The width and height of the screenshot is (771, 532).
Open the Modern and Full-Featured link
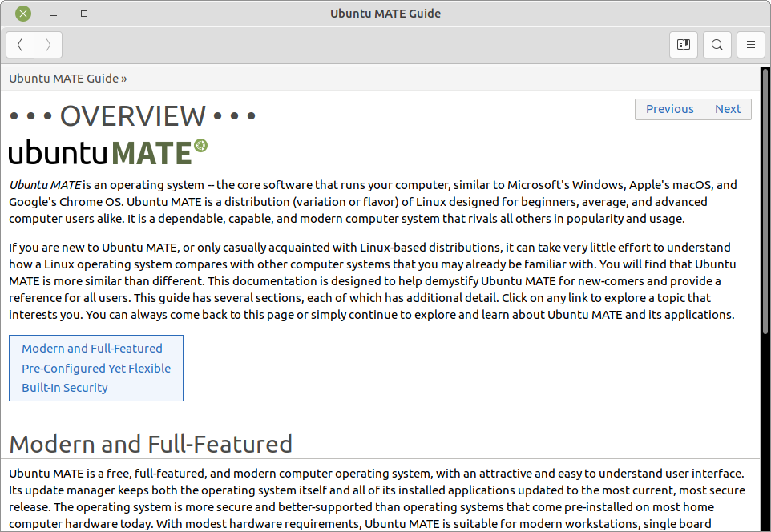pyautogui.click(x=92, y=348)
